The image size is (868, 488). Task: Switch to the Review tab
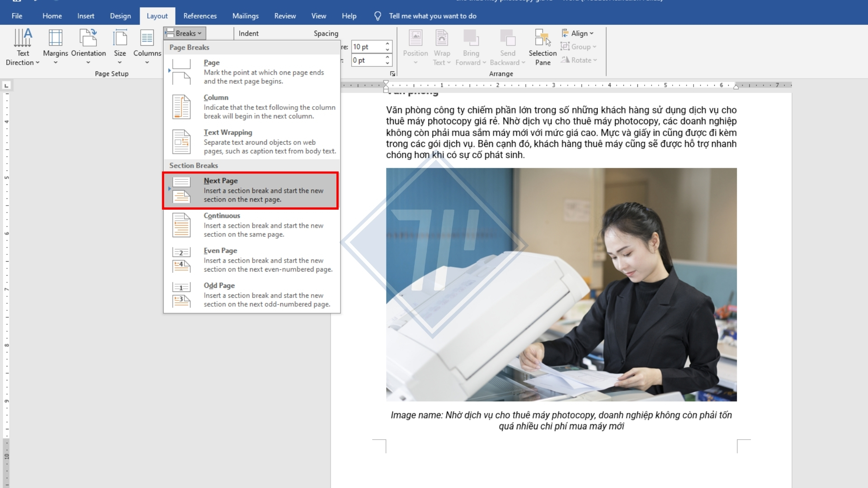click(x=285, y=16)
